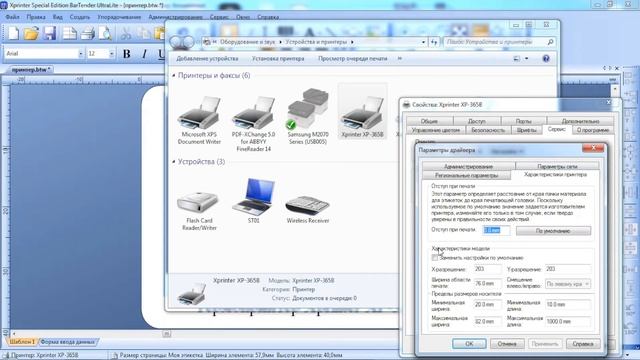Viewport: 640px width, 360px height.
Task: Save the label with the floppy disk icon
Action: click(x=50, y=33)
